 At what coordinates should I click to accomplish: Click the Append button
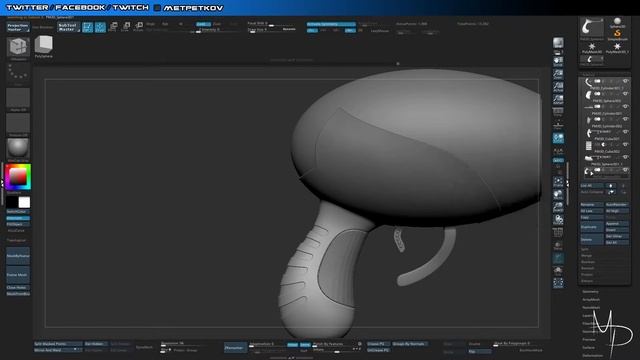pos(617,224)
